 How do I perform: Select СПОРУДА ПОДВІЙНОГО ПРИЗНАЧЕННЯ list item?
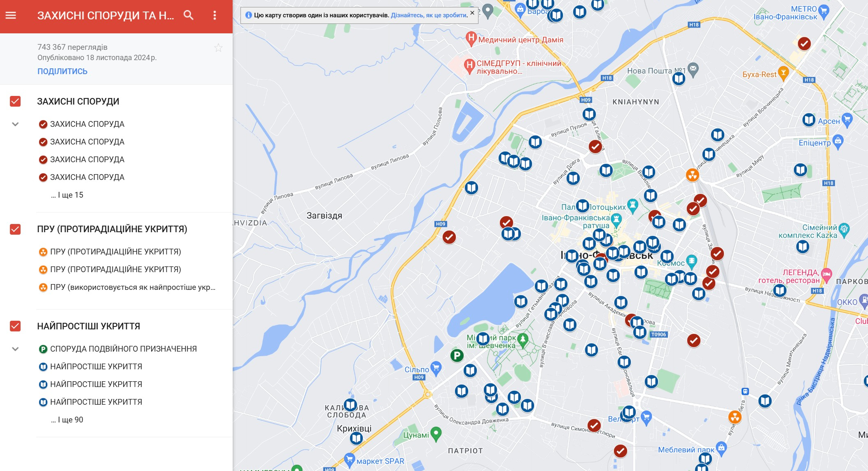118,349
